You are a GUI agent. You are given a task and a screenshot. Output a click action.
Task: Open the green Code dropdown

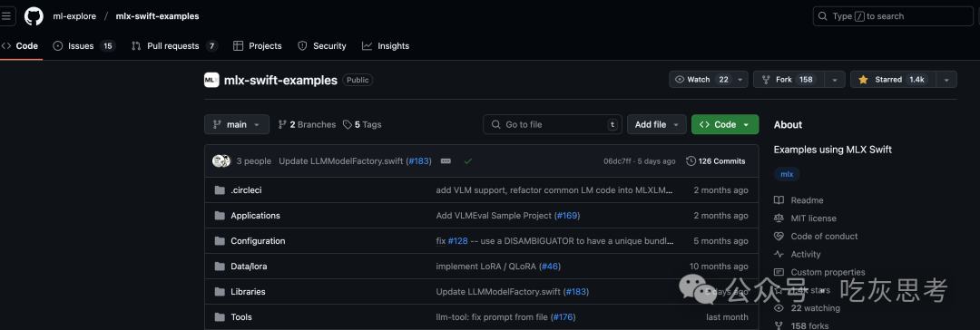coord(725,124)
